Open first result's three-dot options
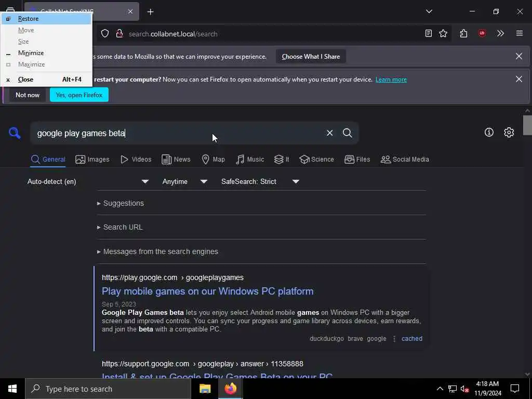Screen dimensions: 532x399 (394, 339)
